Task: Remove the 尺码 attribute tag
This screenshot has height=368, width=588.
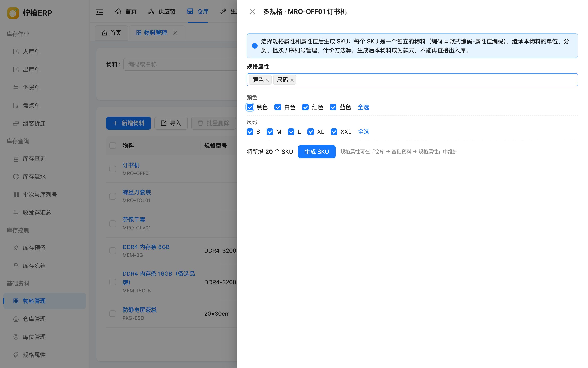Action: coord(292,80)
